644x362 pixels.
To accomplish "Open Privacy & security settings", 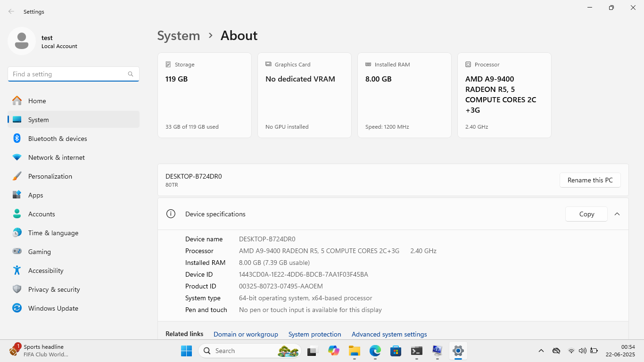I will point(54,289).
